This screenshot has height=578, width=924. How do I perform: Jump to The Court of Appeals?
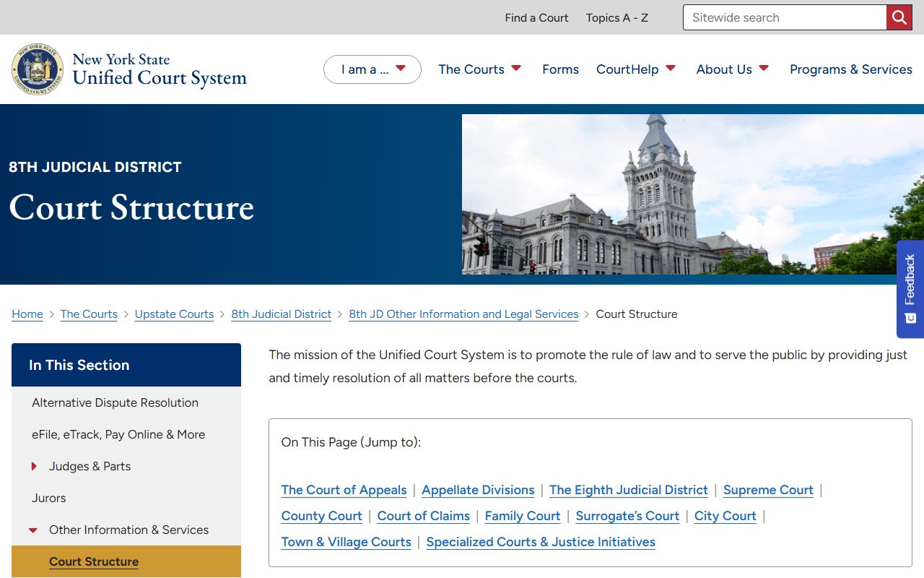coord(344,490)
